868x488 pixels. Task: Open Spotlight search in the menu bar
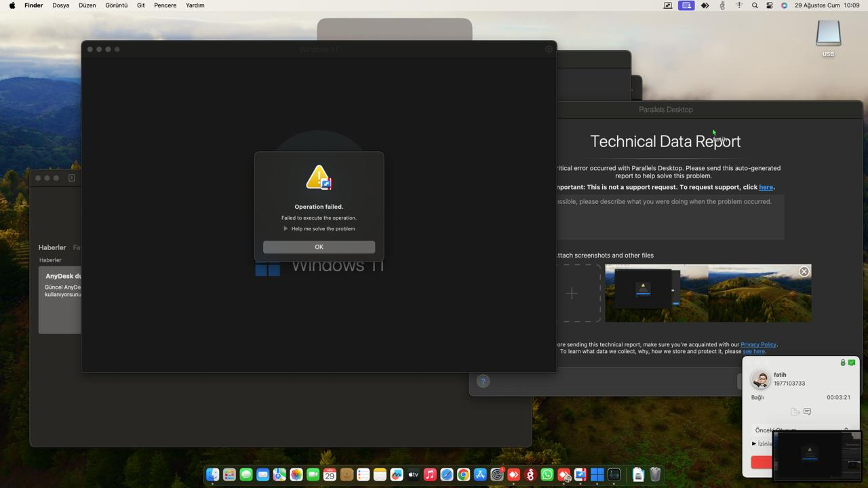pos(755,5)
